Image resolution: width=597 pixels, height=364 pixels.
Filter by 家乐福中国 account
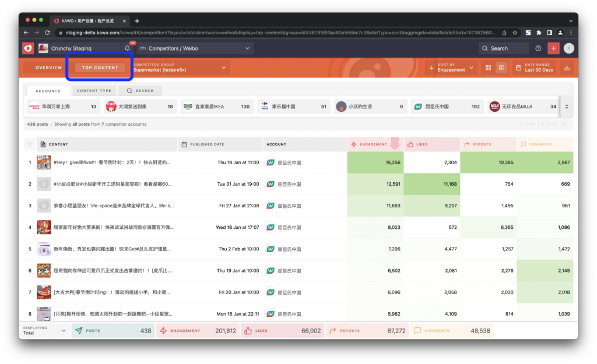(x=294, y=107)
